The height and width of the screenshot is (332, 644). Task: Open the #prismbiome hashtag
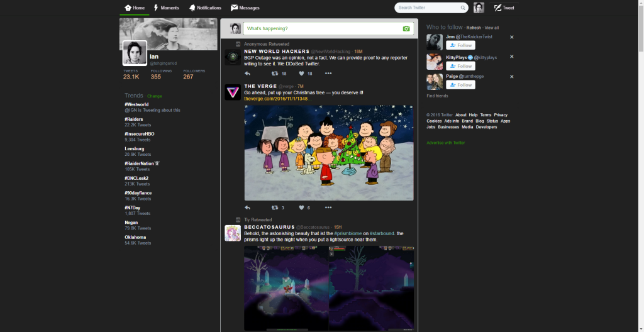click(x=347, y=233)
